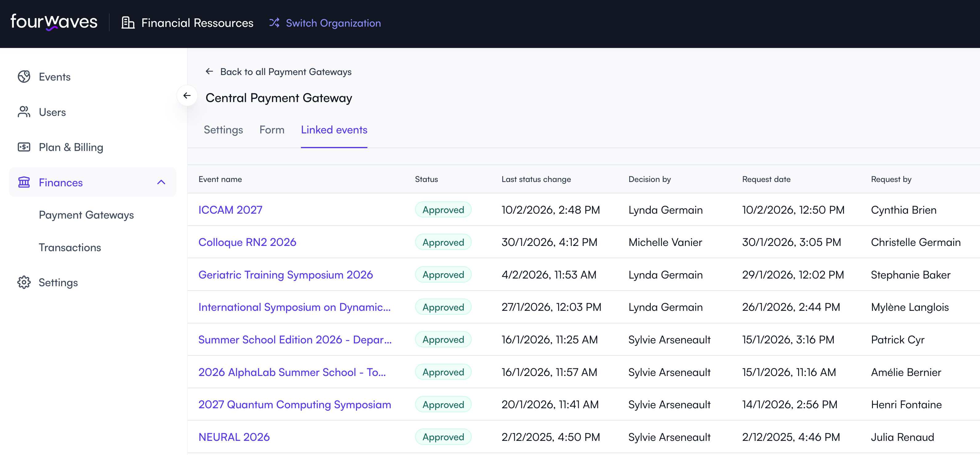Follow the Back to all Payment Gateways link
980x455 pixels.
point(286,71)
